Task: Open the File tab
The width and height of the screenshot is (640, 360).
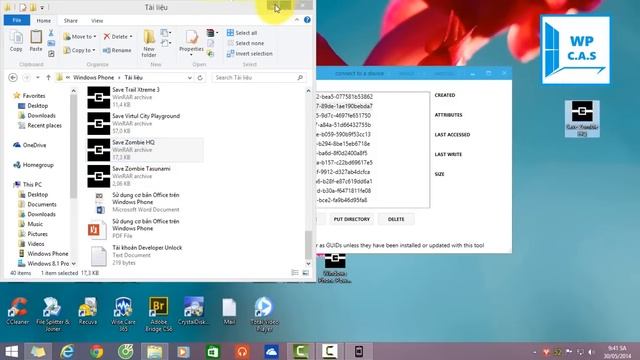Action: pos(17,20)
